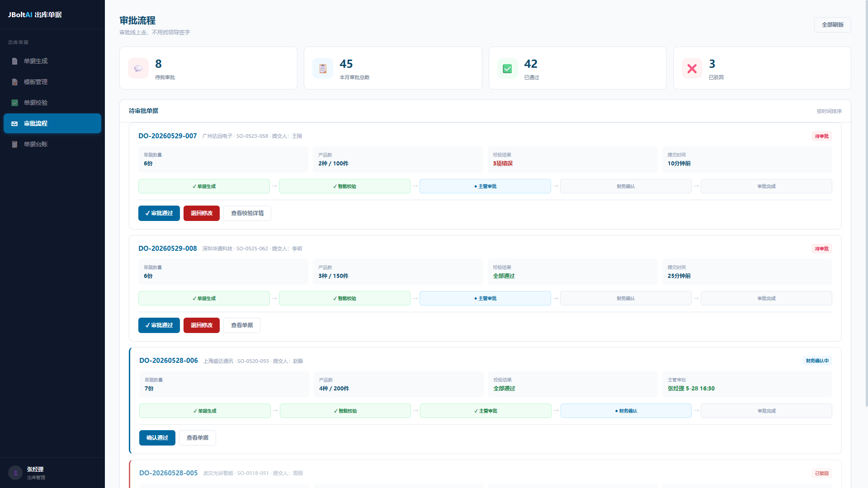Click the red X icon for 已驳回
Screen dimensions: 868x488
point(692,68)
